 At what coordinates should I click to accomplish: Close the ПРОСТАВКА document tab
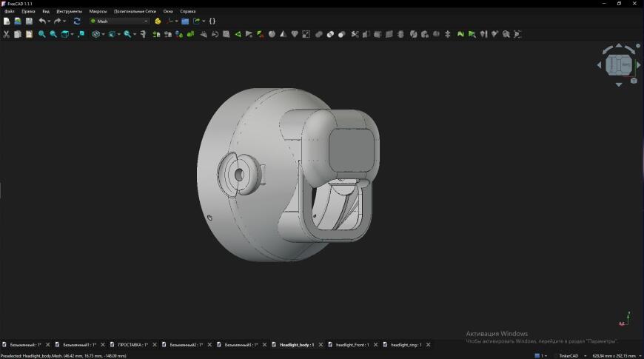coord(155,345)
